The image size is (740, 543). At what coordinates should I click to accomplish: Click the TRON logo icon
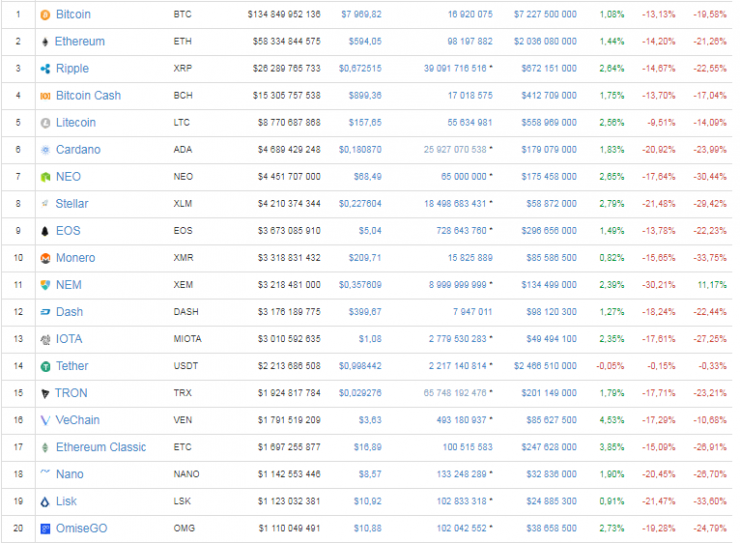click(x=45, y=394)
